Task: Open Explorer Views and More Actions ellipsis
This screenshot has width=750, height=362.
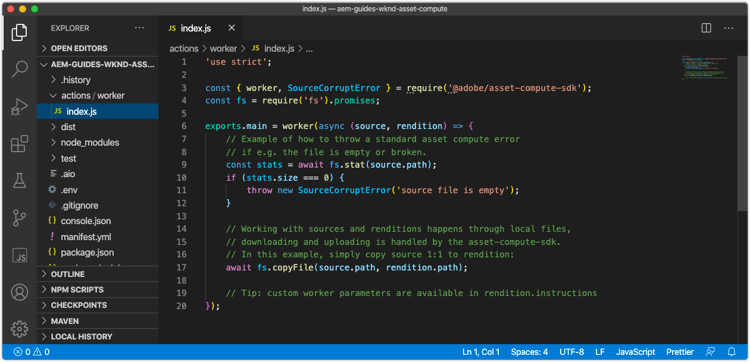Action: pyautogui.click(x=139, y=28)
